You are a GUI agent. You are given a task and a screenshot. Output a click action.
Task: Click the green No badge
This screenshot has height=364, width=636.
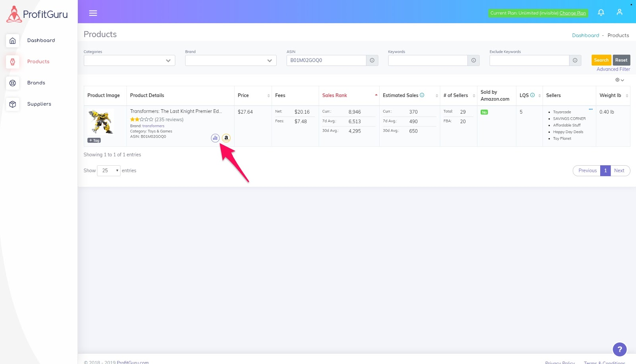[x=484, y=112]
